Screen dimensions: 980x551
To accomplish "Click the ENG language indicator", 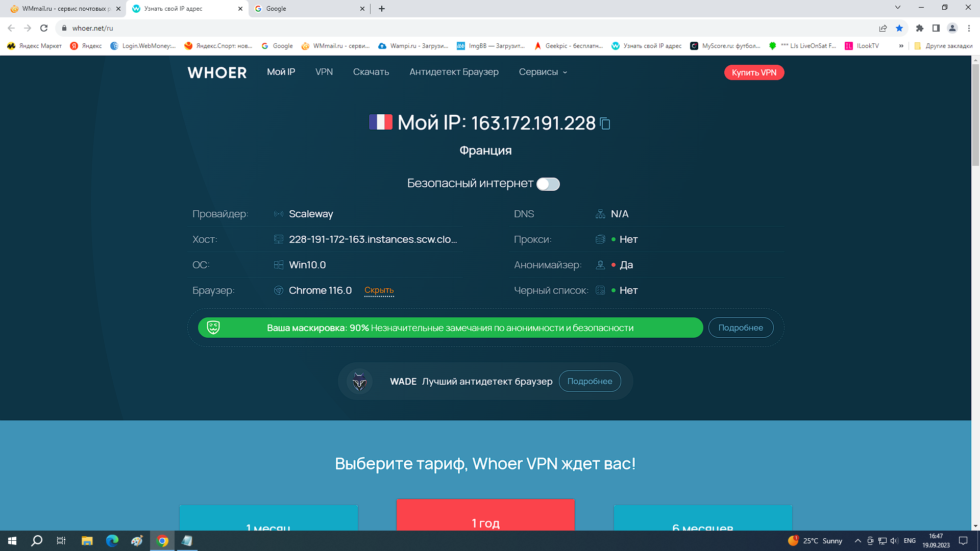I will 910,541.
